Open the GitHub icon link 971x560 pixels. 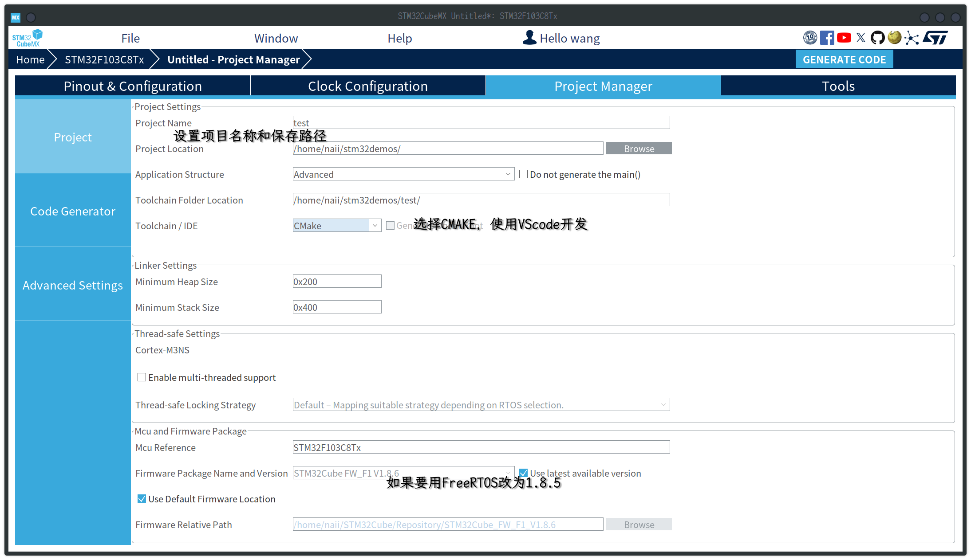click(x=877, y=38)
